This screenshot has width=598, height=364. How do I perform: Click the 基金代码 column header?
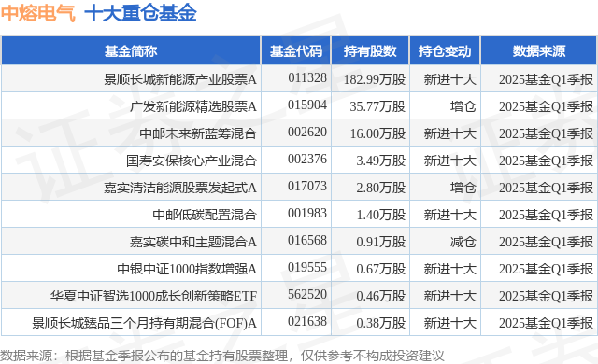296,51
